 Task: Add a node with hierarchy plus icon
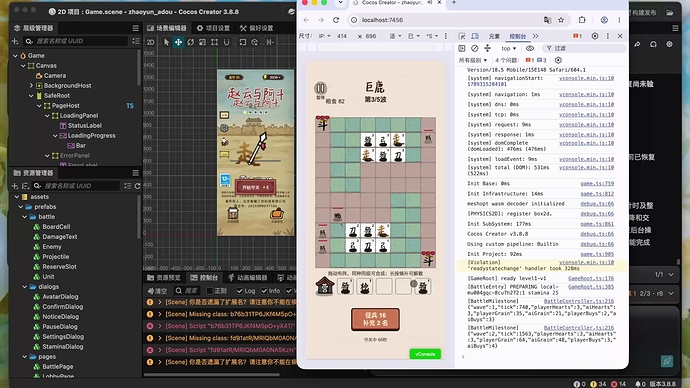point(15,41)
